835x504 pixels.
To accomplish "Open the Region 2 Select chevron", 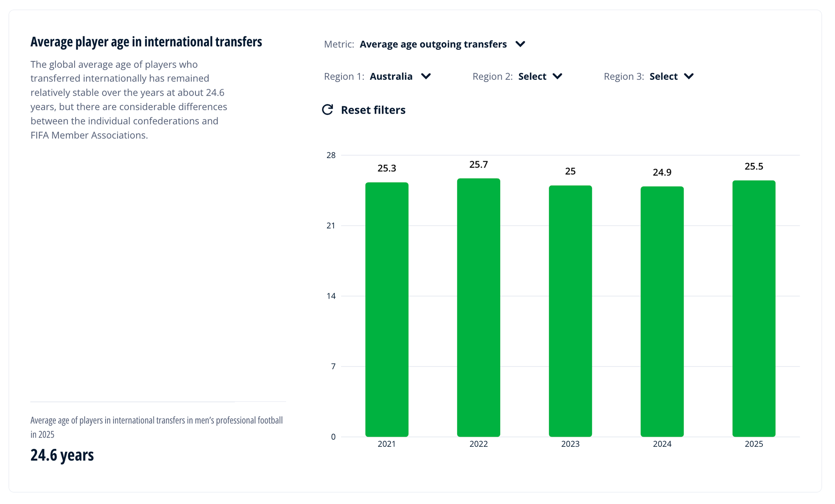I will pos(557,76).
